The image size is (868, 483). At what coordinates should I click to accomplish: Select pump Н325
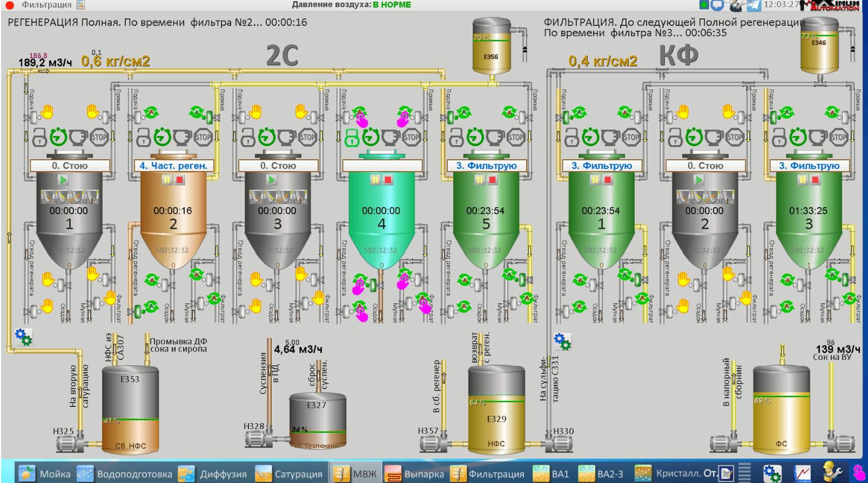pos(69,443)
